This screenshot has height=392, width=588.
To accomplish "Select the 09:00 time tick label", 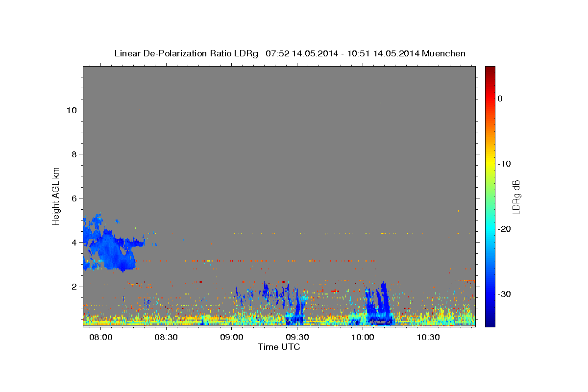I will tap(231, 338).
